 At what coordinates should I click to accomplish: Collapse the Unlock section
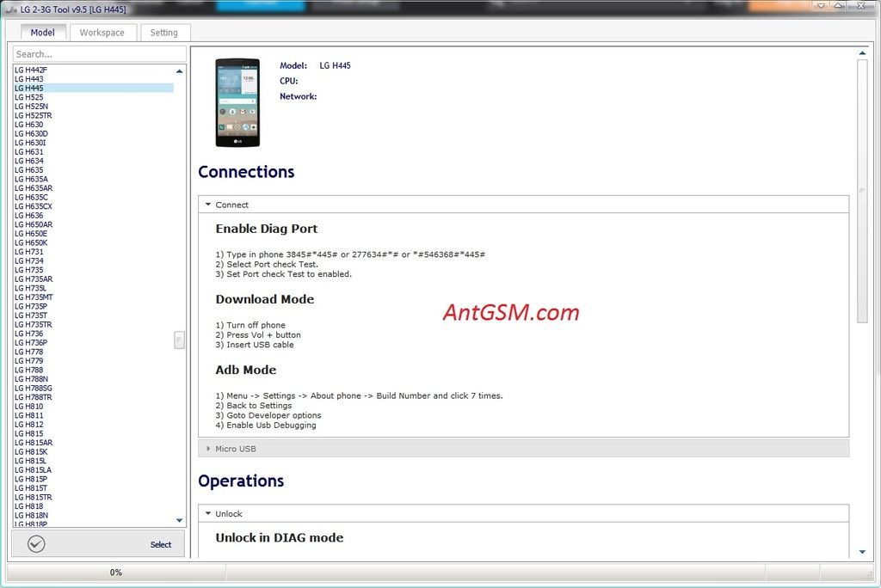pyautogui.click(x=208, y=514)
